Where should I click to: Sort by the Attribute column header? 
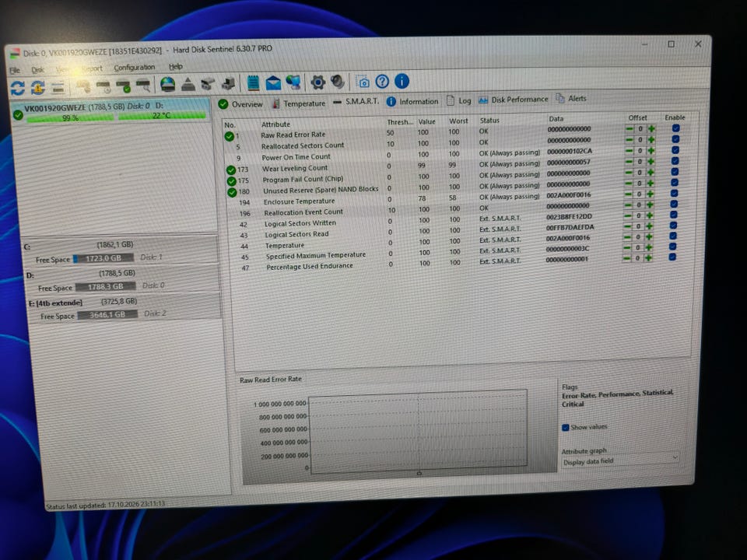pyautogui.click(x=275, y=124)
